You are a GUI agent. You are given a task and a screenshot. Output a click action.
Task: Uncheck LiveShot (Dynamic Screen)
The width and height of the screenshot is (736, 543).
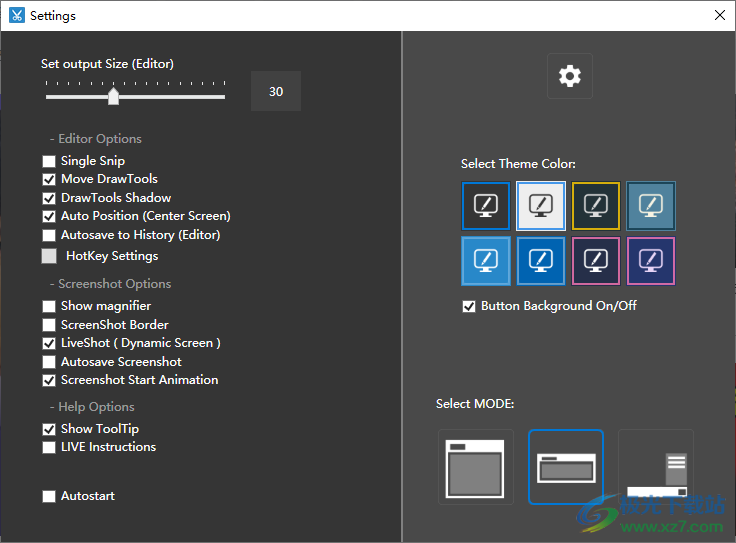click(x=49, y=344)
